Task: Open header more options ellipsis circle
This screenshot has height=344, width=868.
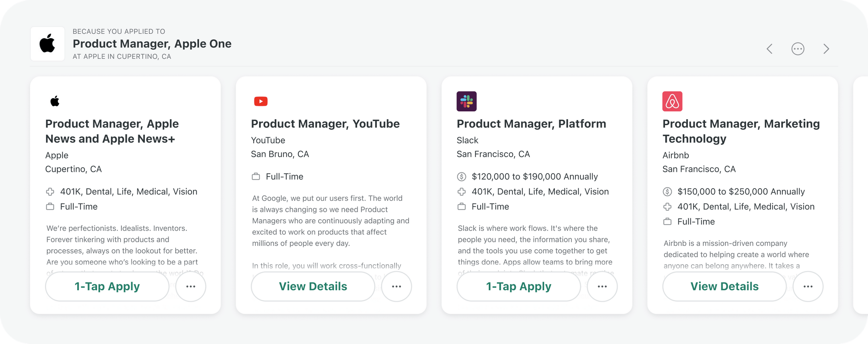Action: tap(798, 49)
